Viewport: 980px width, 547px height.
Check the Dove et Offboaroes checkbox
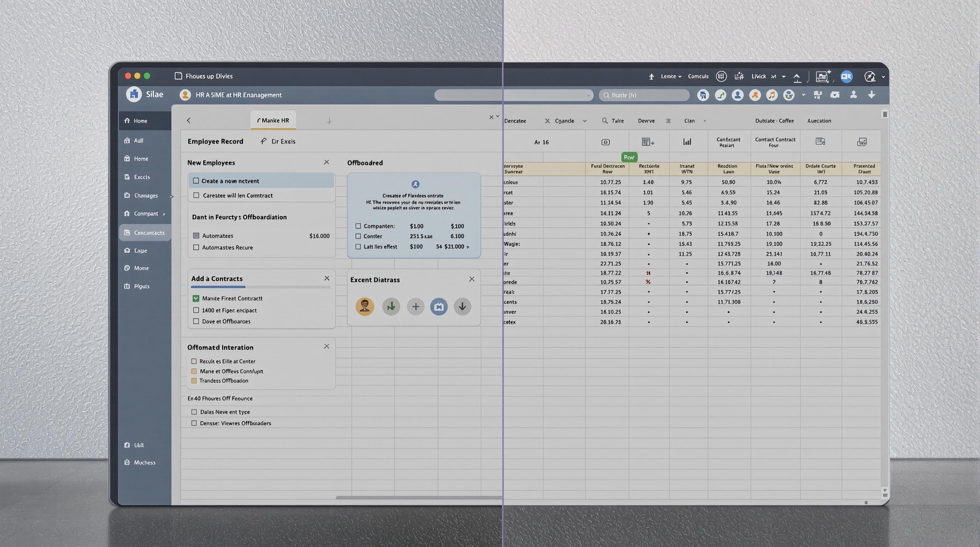pyautogui.click(x=196, y=321)
